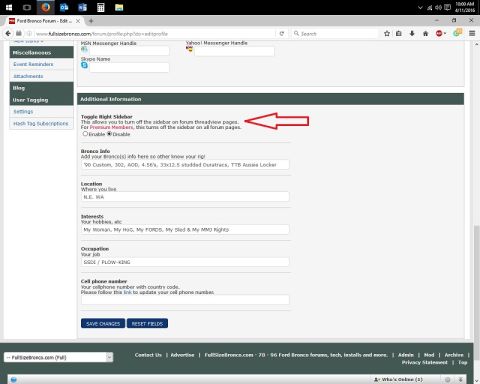The height and width of the screenshot is (384, 480).
Task: Click the Cell phone number field
Action: (185, 300)
